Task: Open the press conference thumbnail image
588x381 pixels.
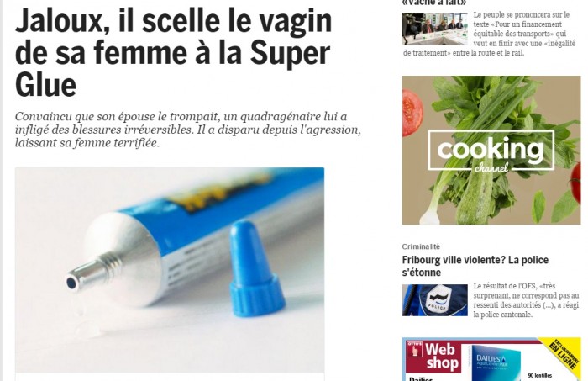Action: click(434, 29)
